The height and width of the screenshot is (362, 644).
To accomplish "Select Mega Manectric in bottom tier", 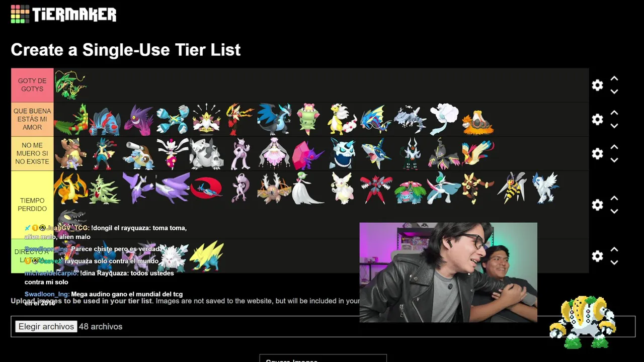I will point(206,256).
